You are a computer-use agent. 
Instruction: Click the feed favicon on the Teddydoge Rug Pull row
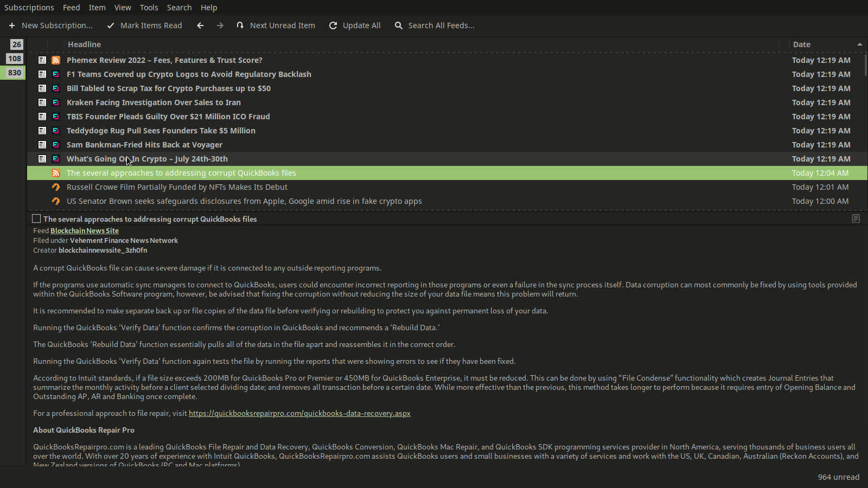(x=56, y=131)
